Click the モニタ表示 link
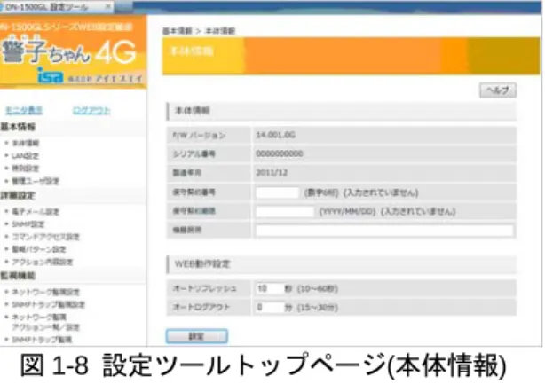The width and height of the screenshot is (545, 392). (24, 110)
